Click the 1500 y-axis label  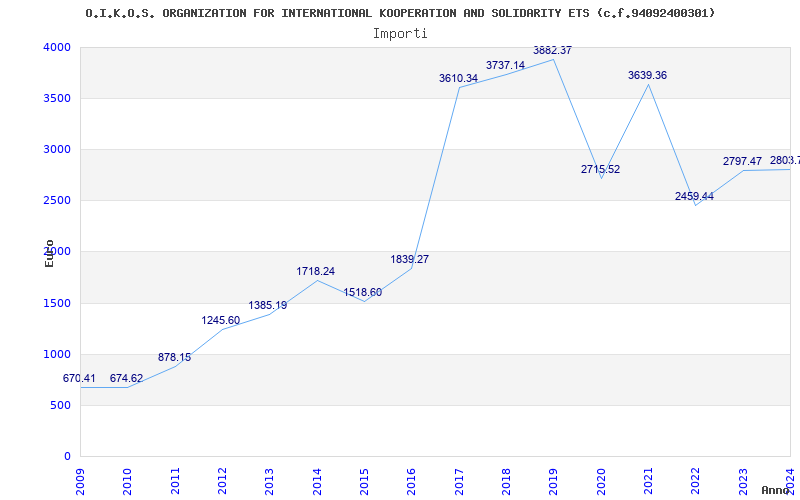click(57, 304)
